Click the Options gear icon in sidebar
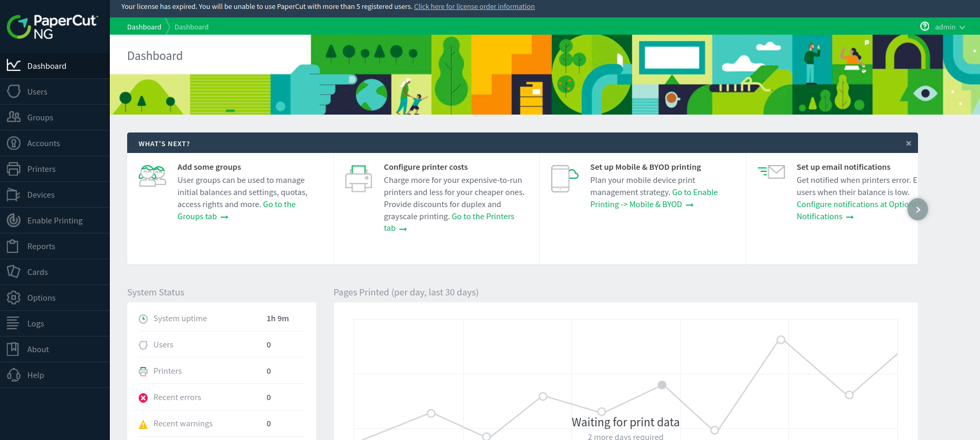980x440 pixels. pyautogui.click(x=14, y=297)
